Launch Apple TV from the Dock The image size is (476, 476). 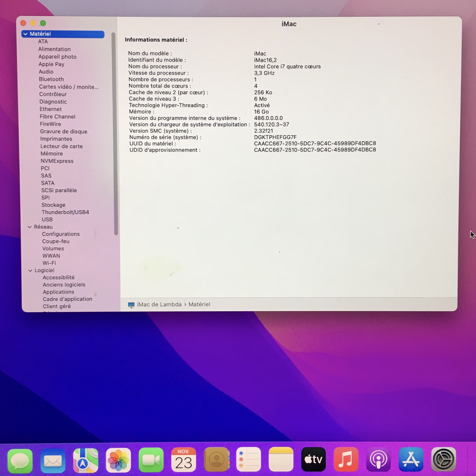[x=314, y=459]
